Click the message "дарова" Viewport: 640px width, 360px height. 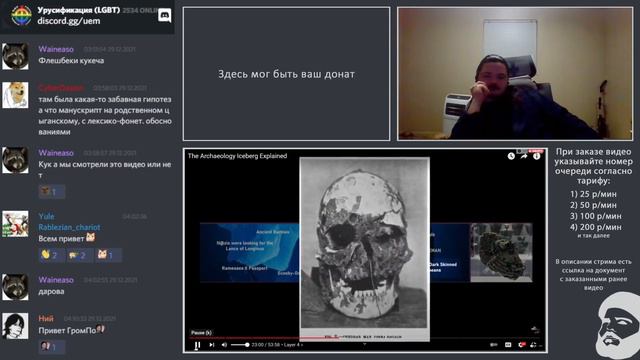coord(51,291)
